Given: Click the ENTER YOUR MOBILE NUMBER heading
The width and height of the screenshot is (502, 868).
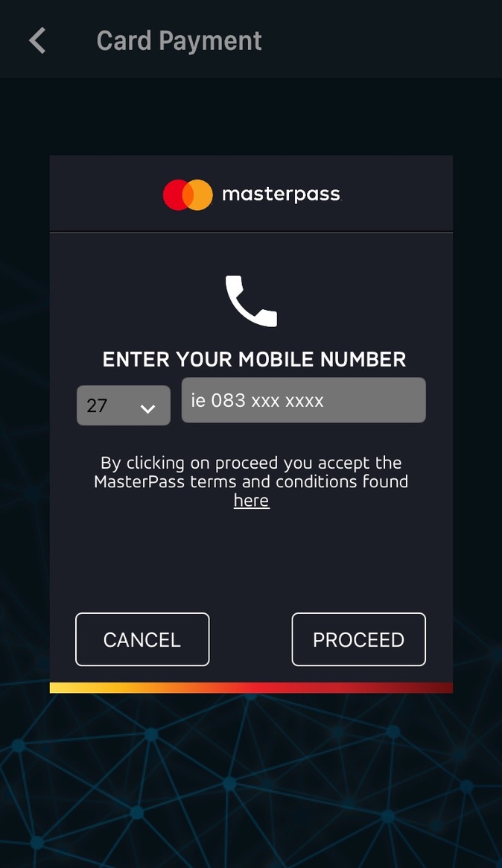Looking at the screenshot, I should [x=254, y=359].
